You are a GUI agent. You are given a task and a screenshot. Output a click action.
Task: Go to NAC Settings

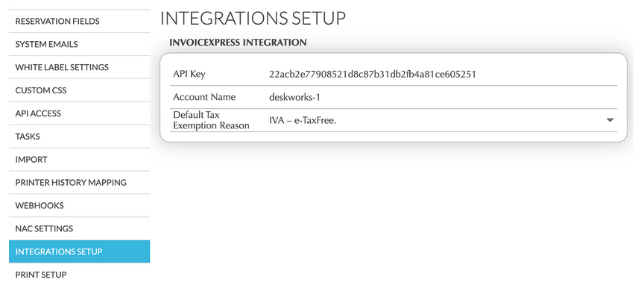pos(79,228)
